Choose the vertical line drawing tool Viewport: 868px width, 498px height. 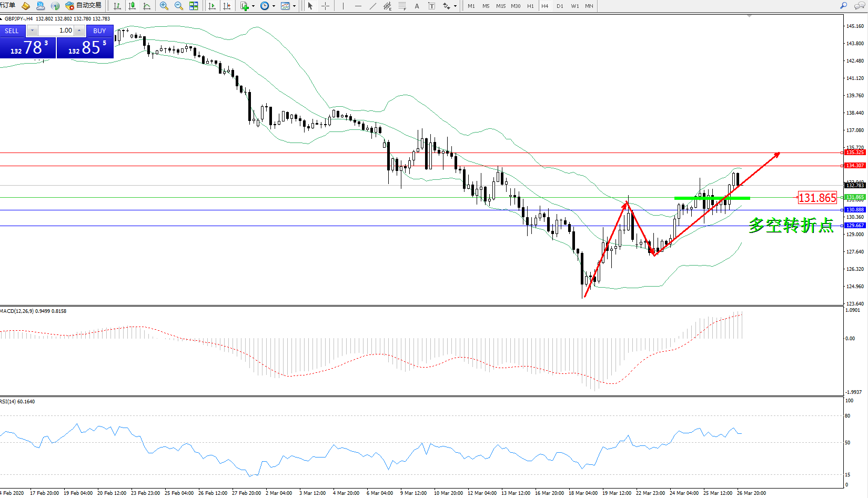click(x=343, y=6)
